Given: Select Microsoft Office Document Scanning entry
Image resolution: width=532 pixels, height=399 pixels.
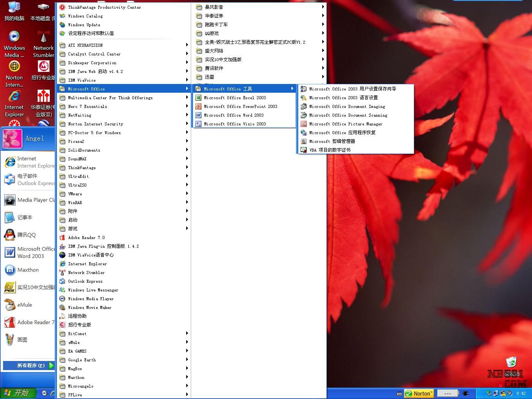Looking at the screenshot, I should (x=348, y=115).
